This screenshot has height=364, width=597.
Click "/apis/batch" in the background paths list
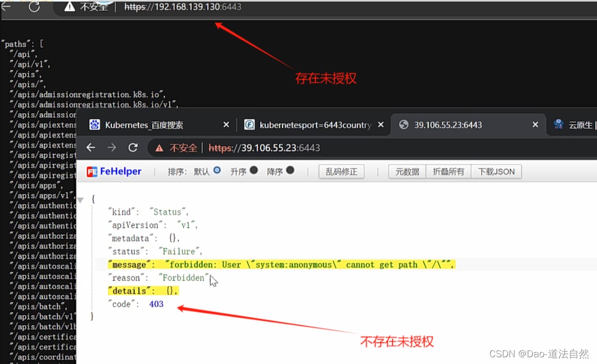click(38, 307)
